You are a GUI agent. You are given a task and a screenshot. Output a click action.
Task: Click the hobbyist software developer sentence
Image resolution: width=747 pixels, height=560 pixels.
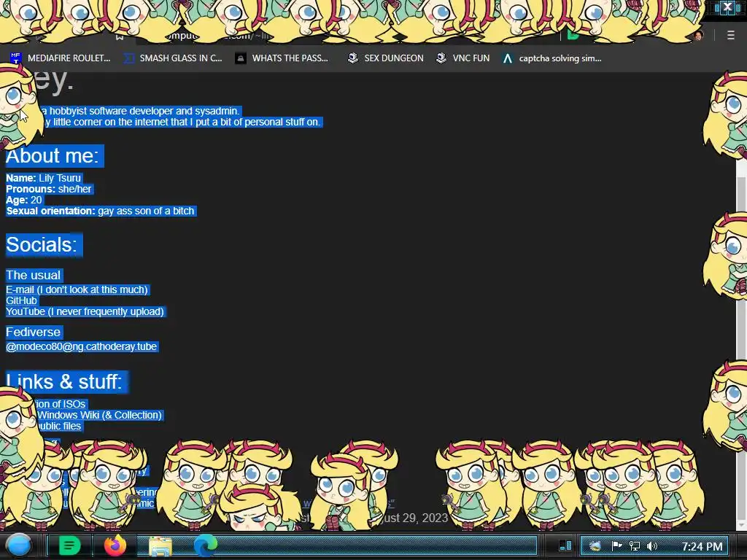click(x=140, y=111)
